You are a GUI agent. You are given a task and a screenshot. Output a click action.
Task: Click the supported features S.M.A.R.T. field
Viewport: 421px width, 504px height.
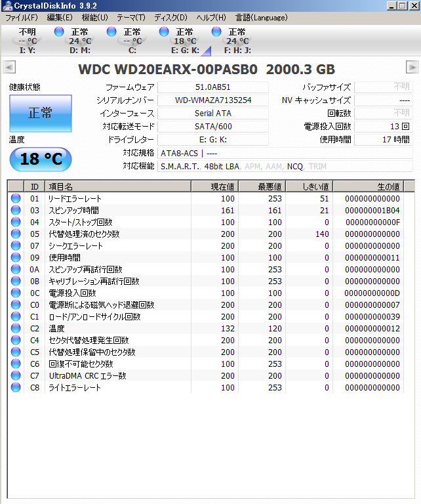tap(285, 167)
